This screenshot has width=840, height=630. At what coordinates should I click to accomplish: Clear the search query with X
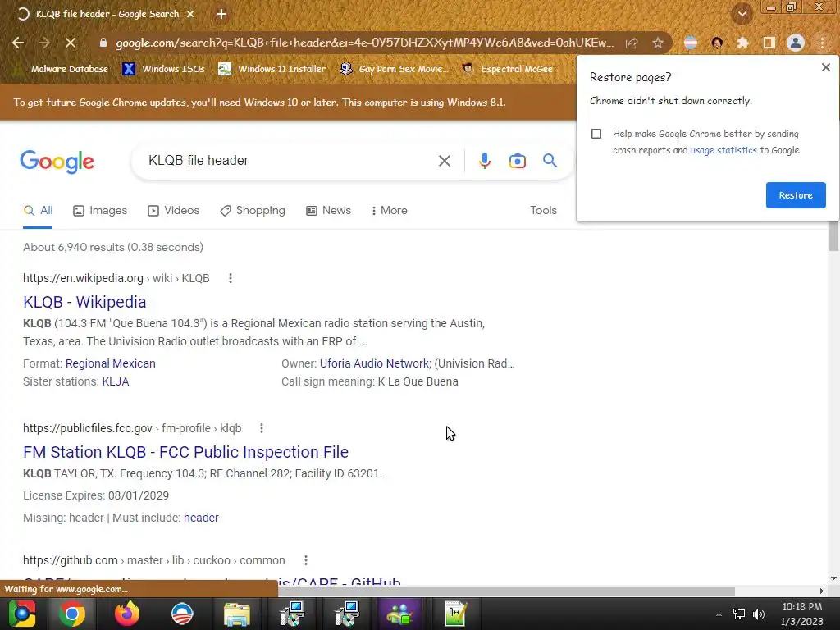tap(444, 161)
